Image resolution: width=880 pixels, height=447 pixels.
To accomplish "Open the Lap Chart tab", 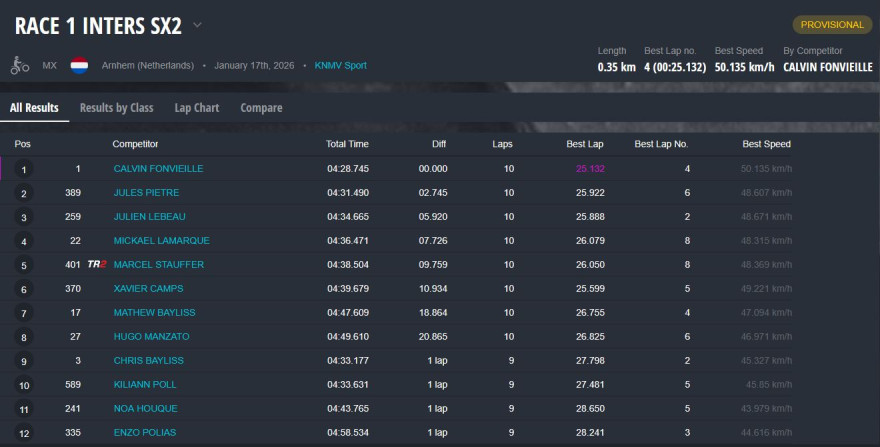I will (x=196, y=108).
